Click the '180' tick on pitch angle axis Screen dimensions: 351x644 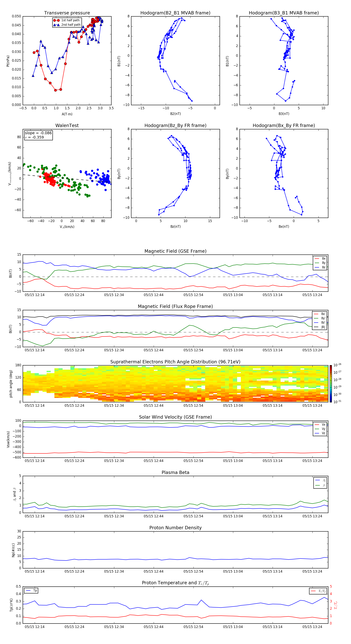pyautogui.click(x=18, y=365)
